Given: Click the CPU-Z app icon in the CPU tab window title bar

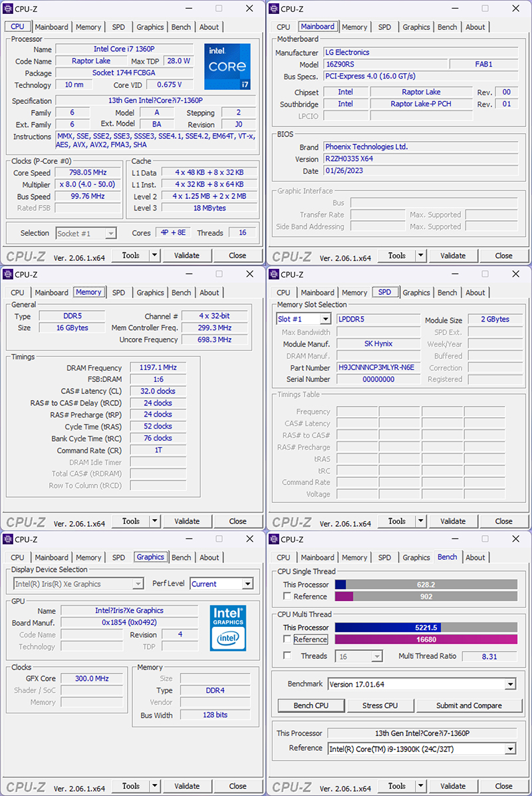Looking at the screenshot, I should click(7, 9).
